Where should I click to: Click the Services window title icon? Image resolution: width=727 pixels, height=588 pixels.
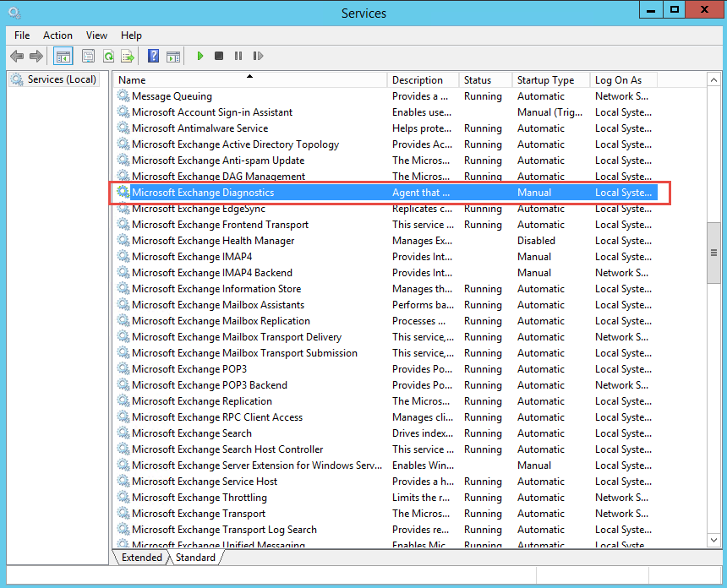coord(14,13)
